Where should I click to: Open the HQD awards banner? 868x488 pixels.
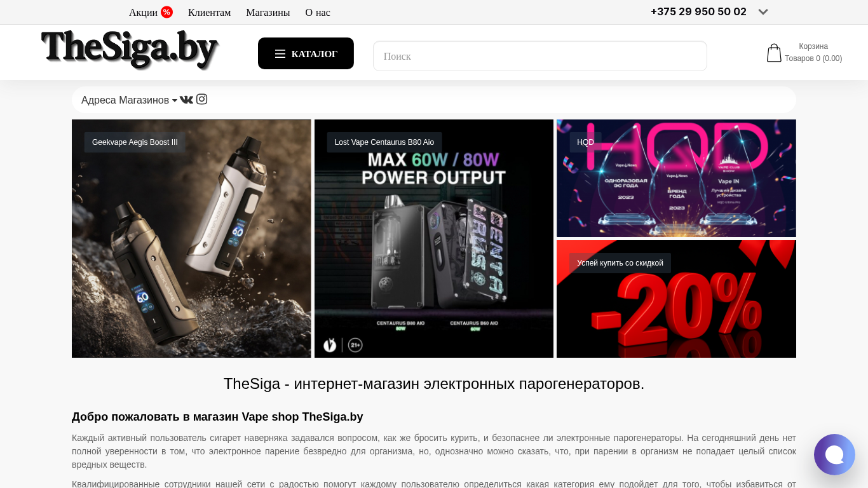(x=676, y=178)
